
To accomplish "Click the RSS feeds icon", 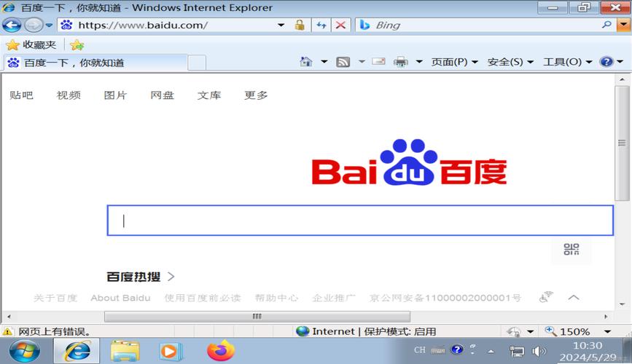I will click(x=343, y=62).
